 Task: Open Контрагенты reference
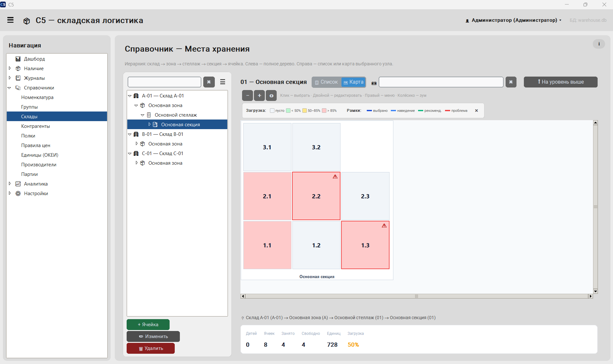36,126
